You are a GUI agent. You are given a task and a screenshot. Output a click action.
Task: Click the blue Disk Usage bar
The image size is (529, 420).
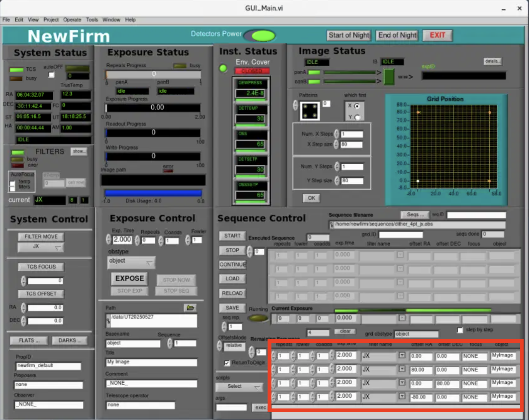pyautogui.click(x=153, y=193)
